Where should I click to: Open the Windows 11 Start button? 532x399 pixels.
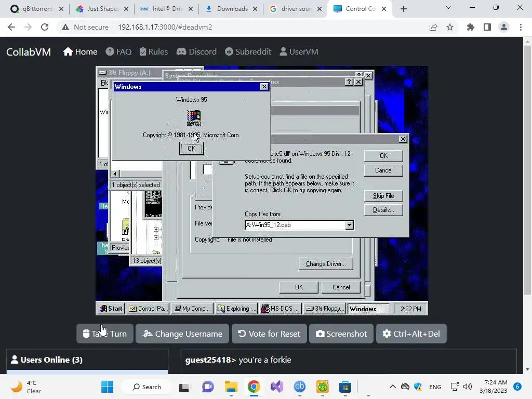[x=107, y=387]
